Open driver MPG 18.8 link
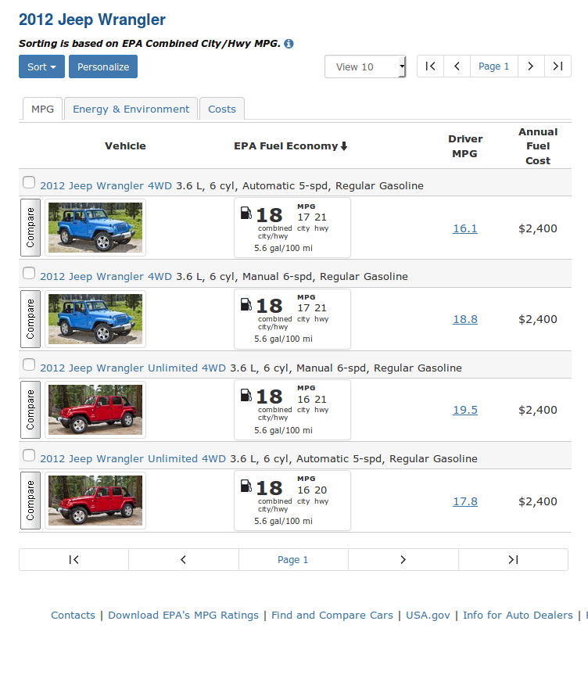 pyautogui.click(x=465, y=319)
